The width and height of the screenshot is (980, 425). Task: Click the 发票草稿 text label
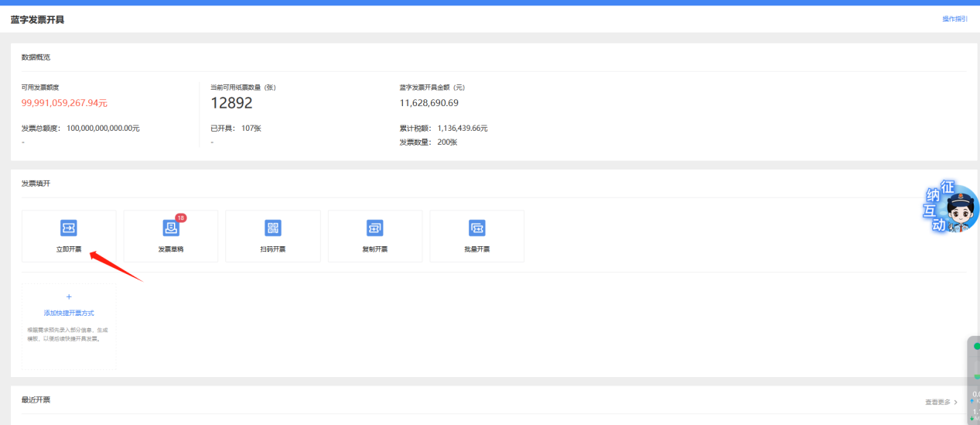pos(170,249)
